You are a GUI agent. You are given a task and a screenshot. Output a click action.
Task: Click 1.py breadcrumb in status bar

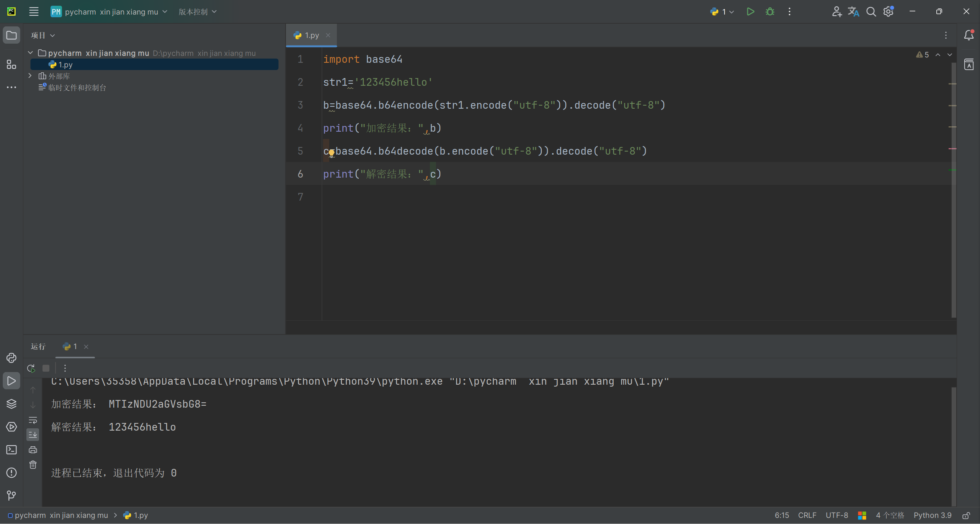pos(136,515)
